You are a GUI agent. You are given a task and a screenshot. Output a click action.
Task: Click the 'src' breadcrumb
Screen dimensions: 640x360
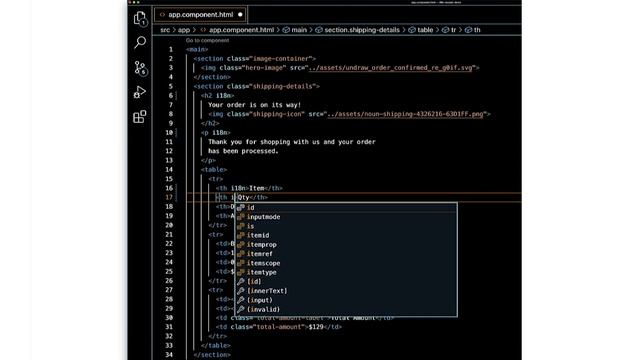pos(165,30)
